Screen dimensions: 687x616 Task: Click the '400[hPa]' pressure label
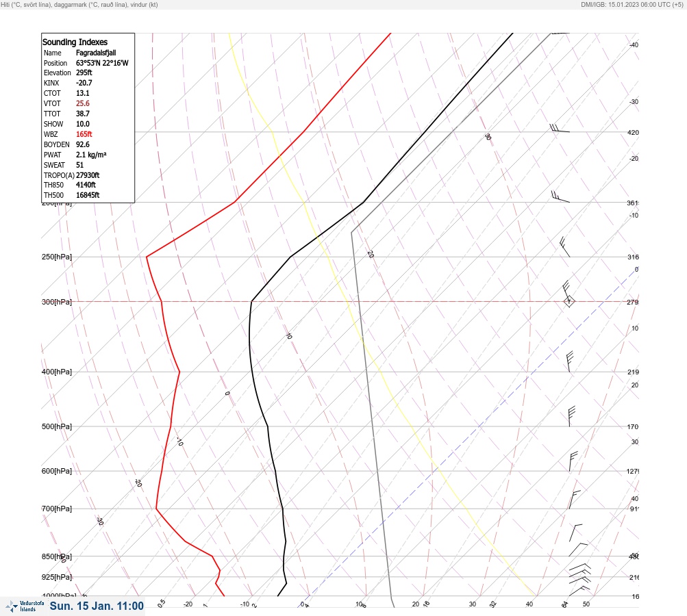point(57,372)
